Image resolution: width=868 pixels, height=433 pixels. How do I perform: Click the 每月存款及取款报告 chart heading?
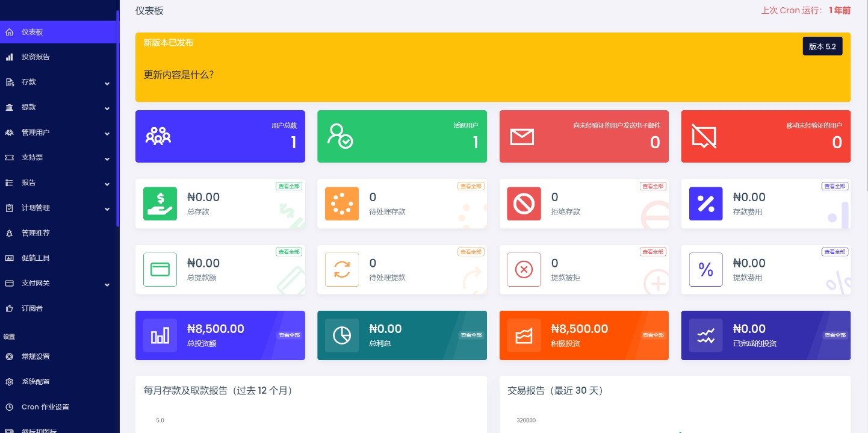click(219, 391)
